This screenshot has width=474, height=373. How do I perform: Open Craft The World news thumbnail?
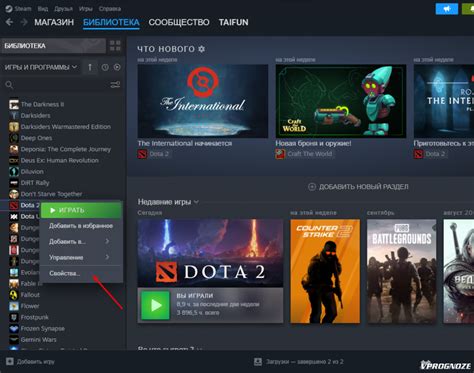pos(341,101)
